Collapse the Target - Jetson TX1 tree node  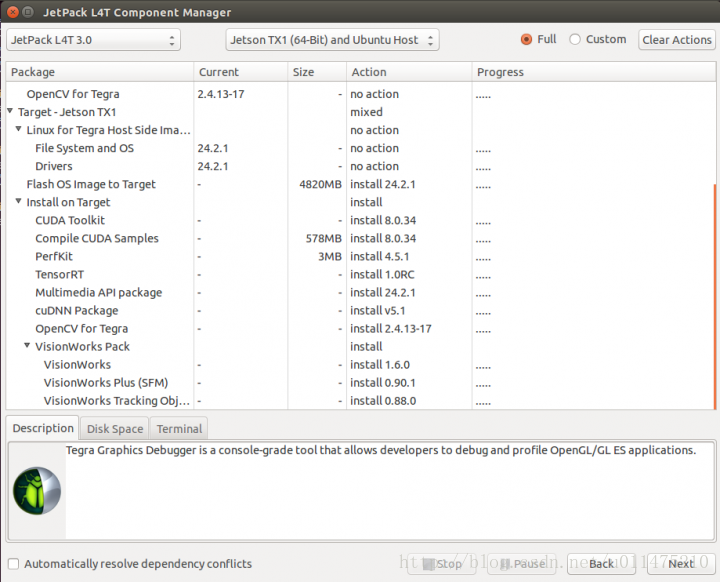coord(10,111)
